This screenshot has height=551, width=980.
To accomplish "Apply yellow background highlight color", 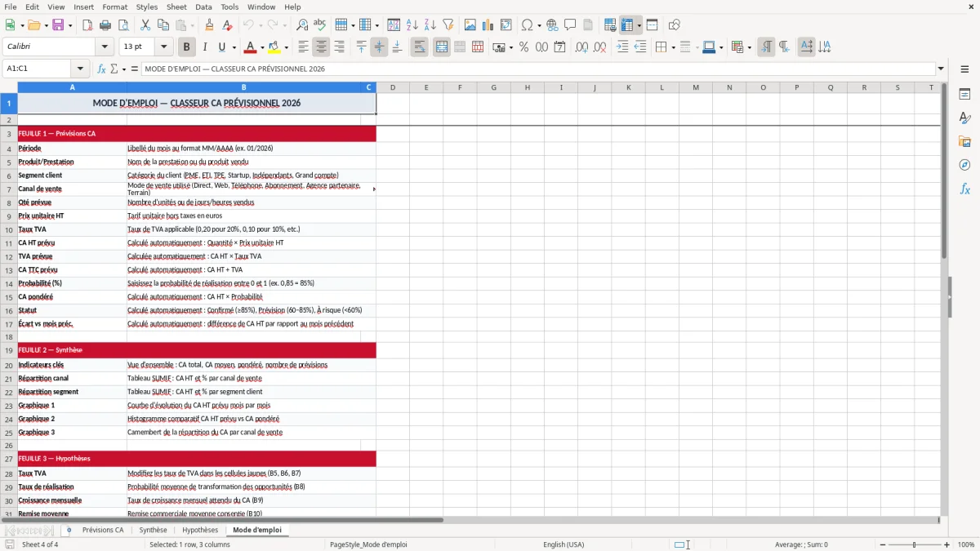I will tap(274, 47).
